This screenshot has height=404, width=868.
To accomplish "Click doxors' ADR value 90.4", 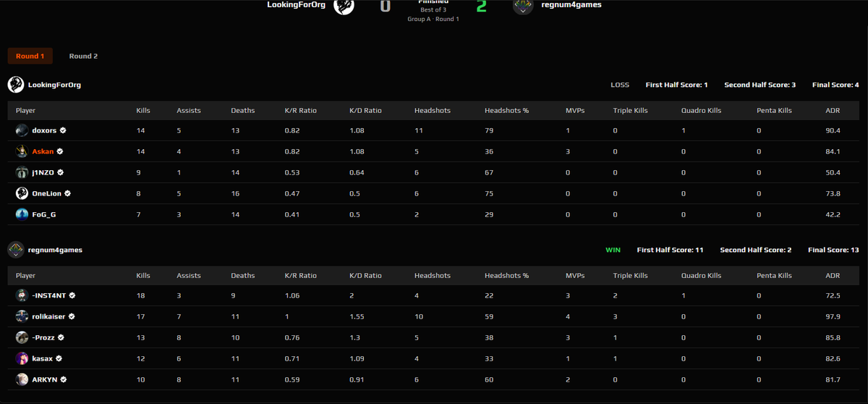I will tap(833, 130).
